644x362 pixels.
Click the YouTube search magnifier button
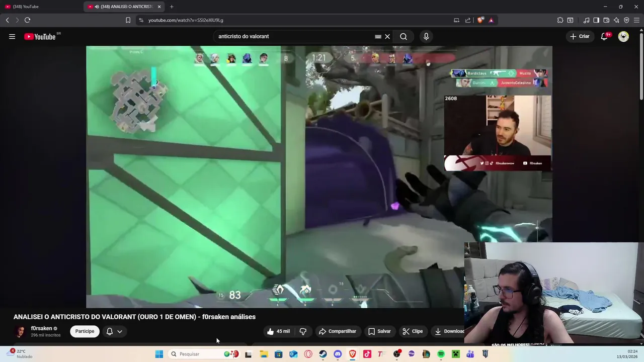coord(404,36)
